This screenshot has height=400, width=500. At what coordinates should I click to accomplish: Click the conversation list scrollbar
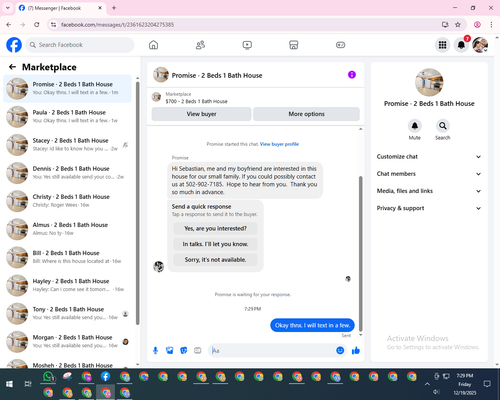click(137, 203)
